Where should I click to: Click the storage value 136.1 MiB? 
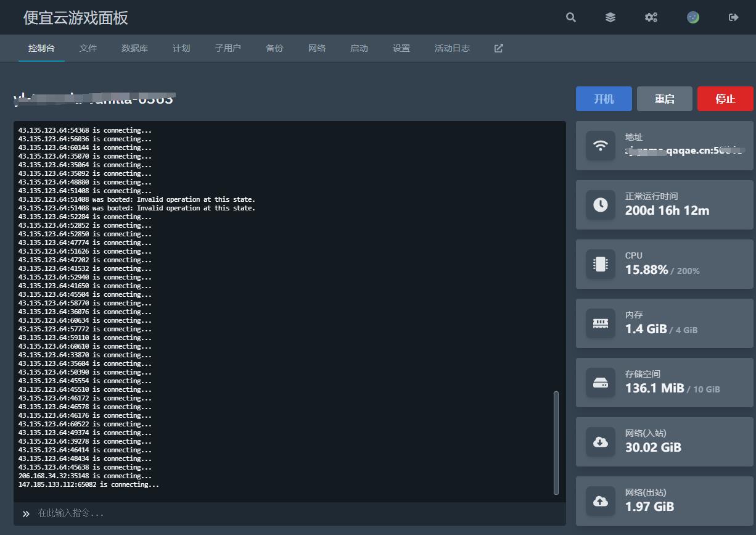click(655, 388)
